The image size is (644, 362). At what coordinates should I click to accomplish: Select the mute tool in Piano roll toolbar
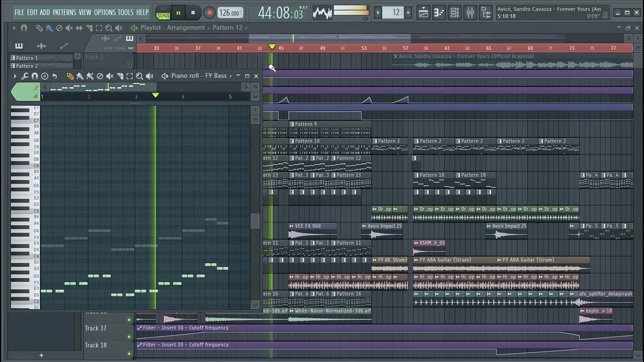[110, 76]
